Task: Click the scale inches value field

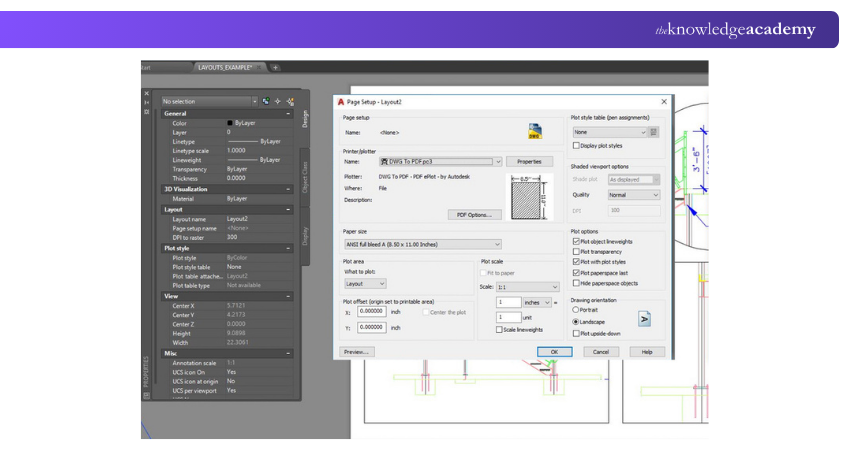Action: [x=508, y=303]
